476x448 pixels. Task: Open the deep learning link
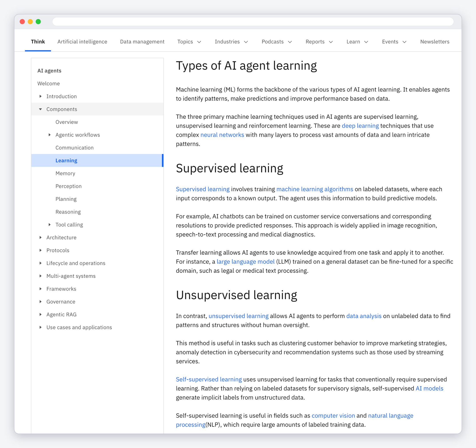coord(360,126)
